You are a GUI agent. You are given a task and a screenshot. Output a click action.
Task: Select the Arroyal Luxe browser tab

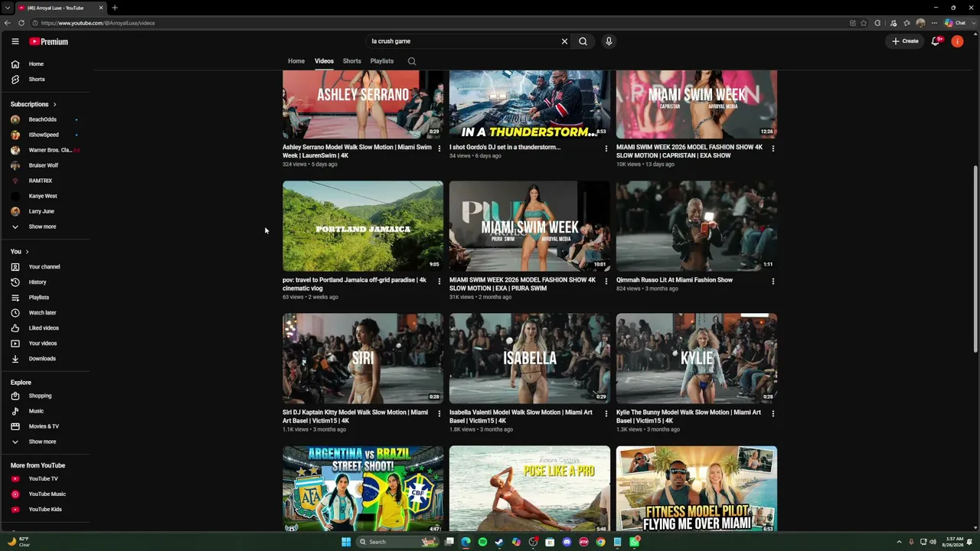(60, 8)
